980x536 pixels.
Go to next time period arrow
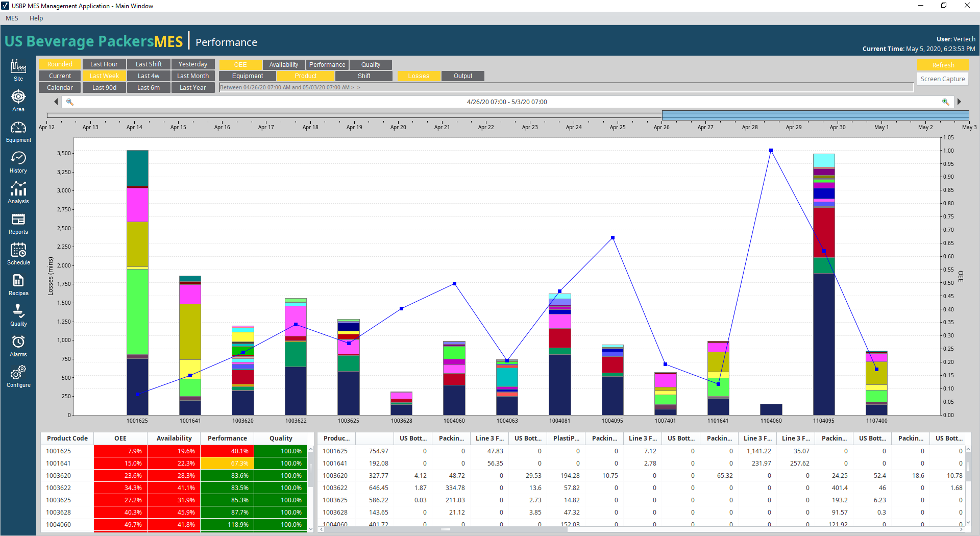pyautogui.click(x=959, y=102)
